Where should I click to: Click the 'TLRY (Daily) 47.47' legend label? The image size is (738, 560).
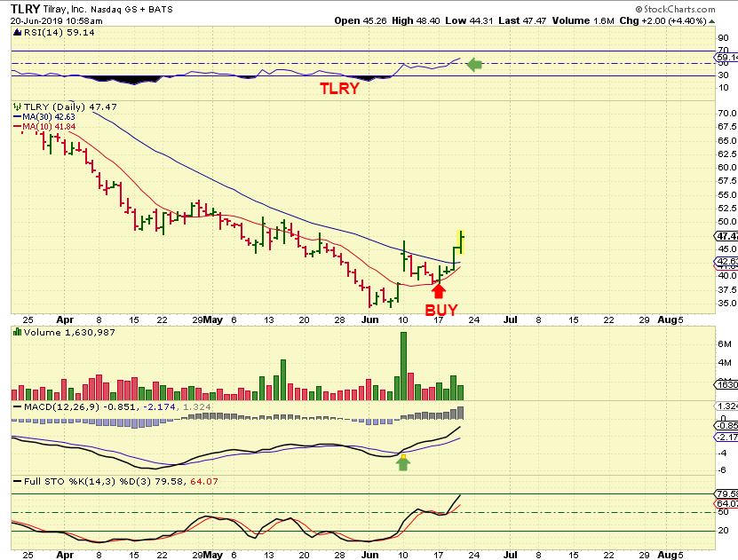click(70, 106)
